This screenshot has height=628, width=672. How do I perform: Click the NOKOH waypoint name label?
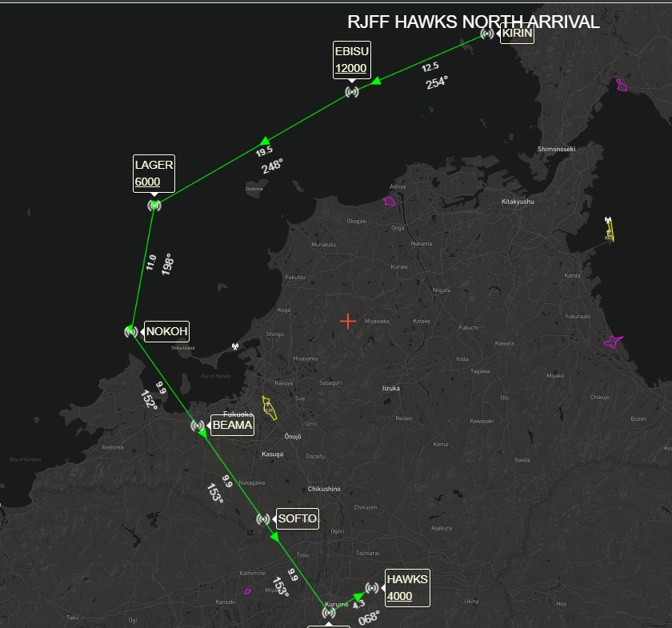point(166,331)
